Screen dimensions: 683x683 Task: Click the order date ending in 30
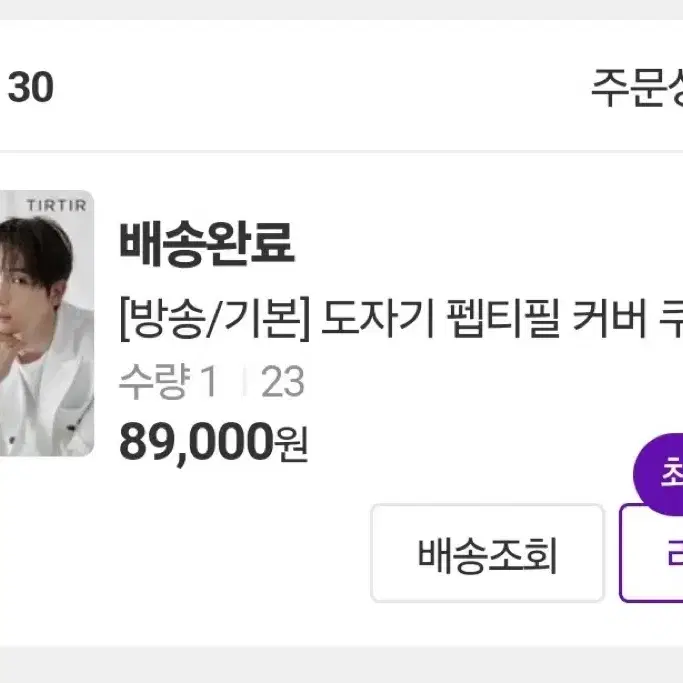tap(30, 88)
